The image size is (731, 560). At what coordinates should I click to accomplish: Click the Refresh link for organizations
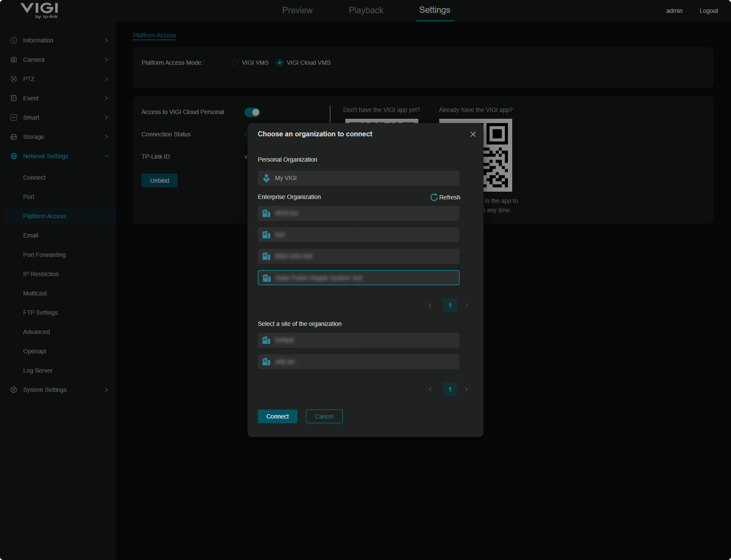coord(445,197)
